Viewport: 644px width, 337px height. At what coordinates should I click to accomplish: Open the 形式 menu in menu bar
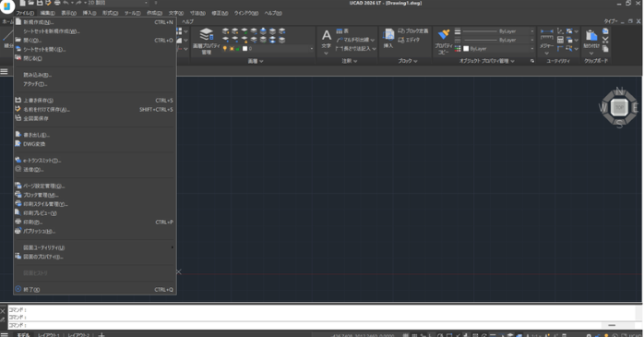tap(110, 13)
